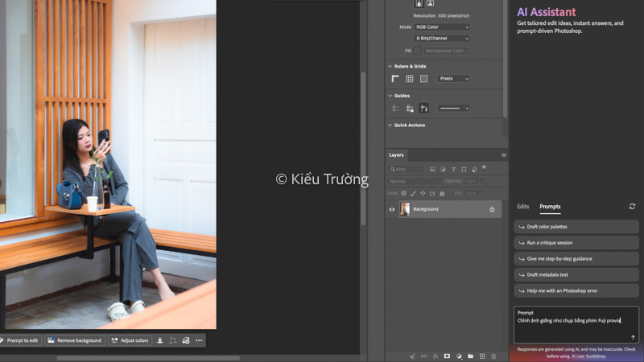Click add layer mask icon

(x=447, y=356)
